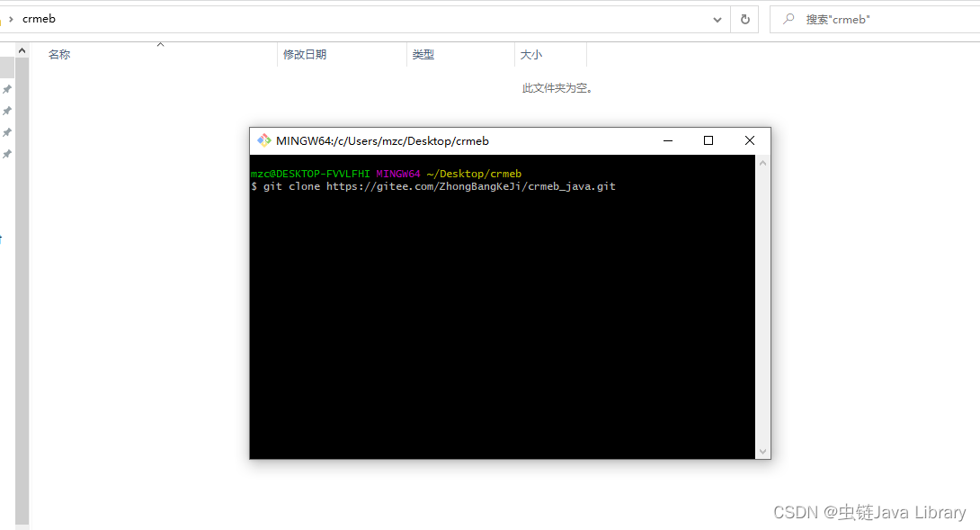This screenshot has height=530, width=980.
Task: Click the Git Bash icon in terminal title bar
Action: [x=263, y=140]
